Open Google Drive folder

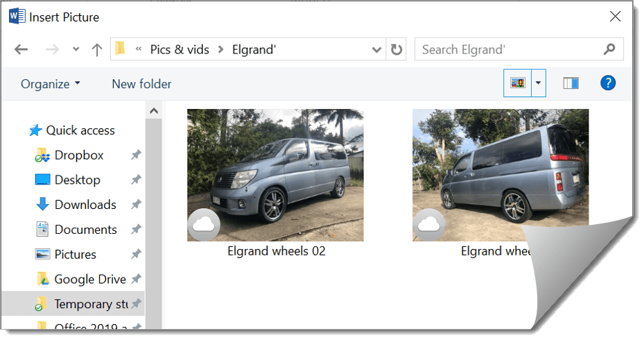click(x=90, y=279)
